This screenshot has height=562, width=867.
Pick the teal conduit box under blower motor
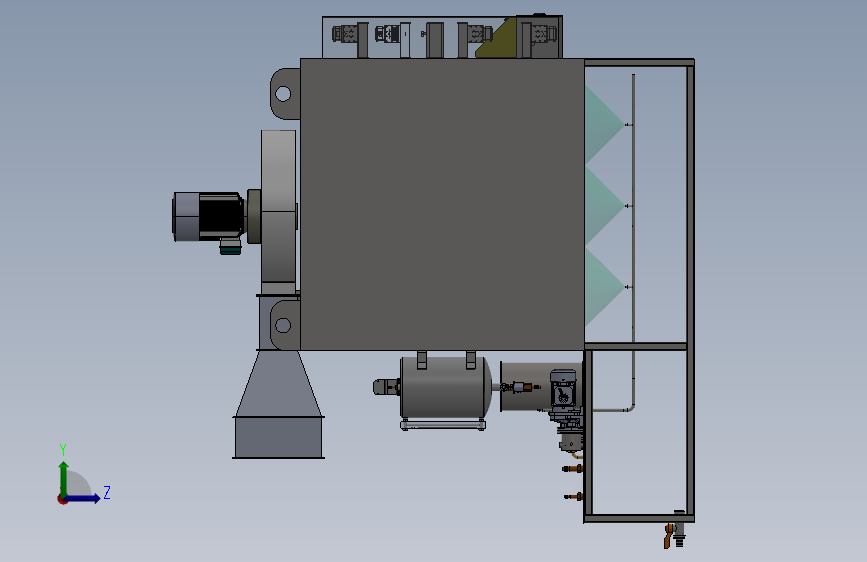[x=230, y=248]
